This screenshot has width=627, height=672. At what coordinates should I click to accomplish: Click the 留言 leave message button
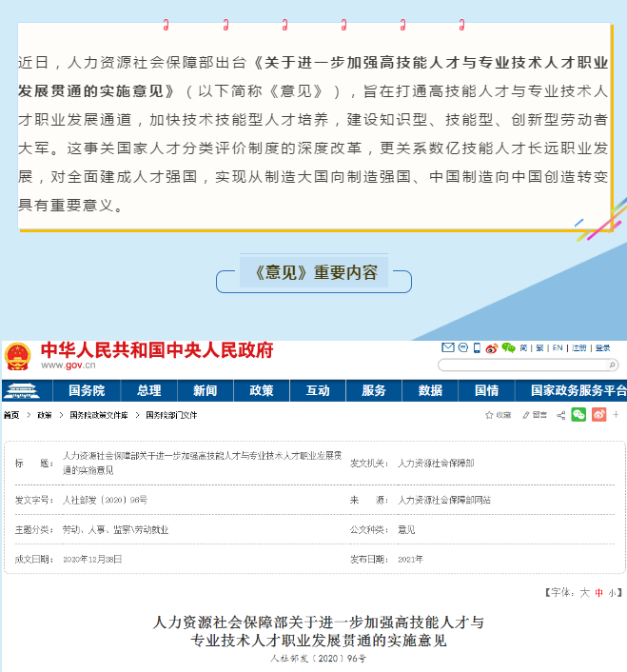tap(534, 415)
